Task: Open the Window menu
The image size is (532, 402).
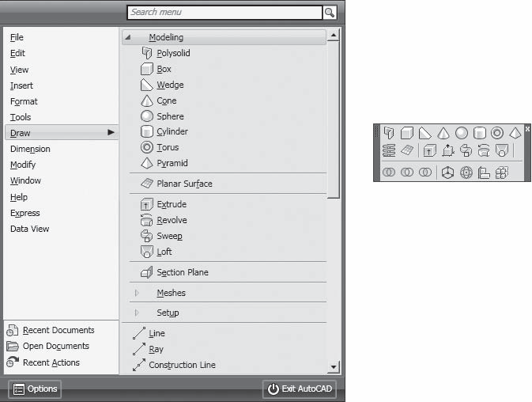Action: [x=25, y=180]
